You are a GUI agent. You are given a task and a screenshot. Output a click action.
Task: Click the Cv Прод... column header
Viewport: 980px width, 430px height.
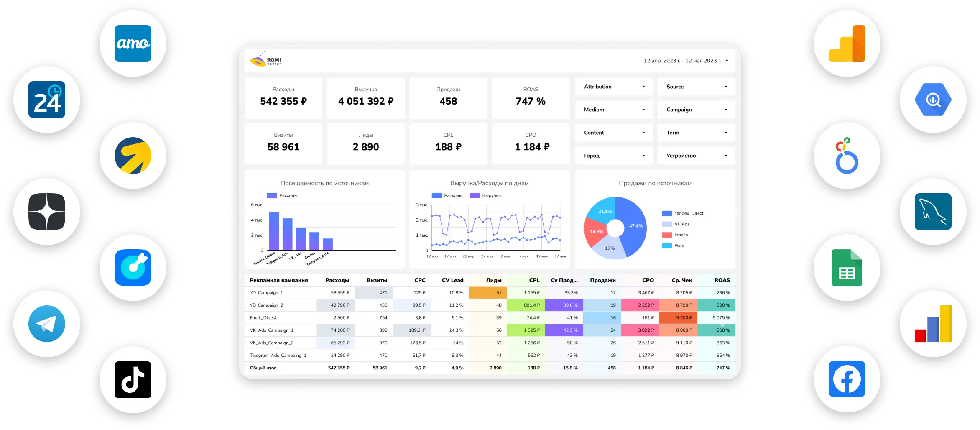564,280
